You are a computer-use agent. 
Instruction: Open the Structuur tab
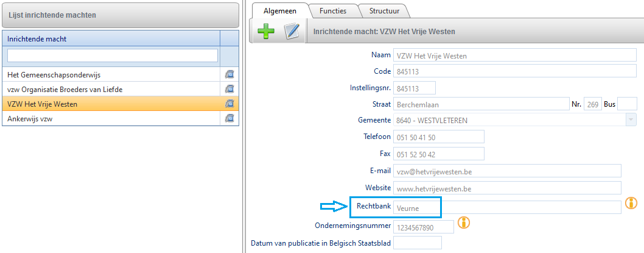coord(383,11)
